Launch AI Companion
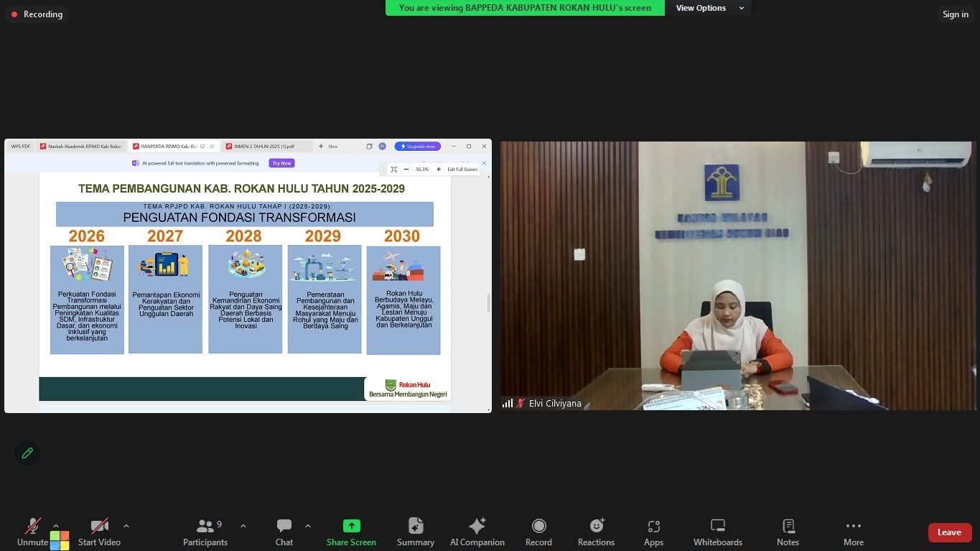Screen dimensions: 980x551 477,532
